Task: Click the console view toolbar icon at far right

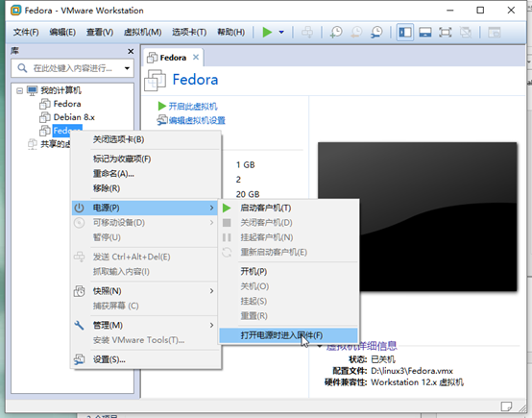Action: click(495, 33)
